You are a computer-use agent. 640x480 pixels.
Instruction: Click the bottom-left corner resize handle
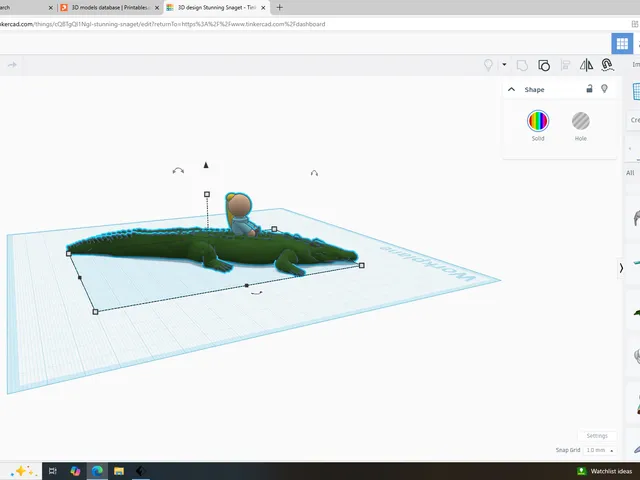(96, 312)
